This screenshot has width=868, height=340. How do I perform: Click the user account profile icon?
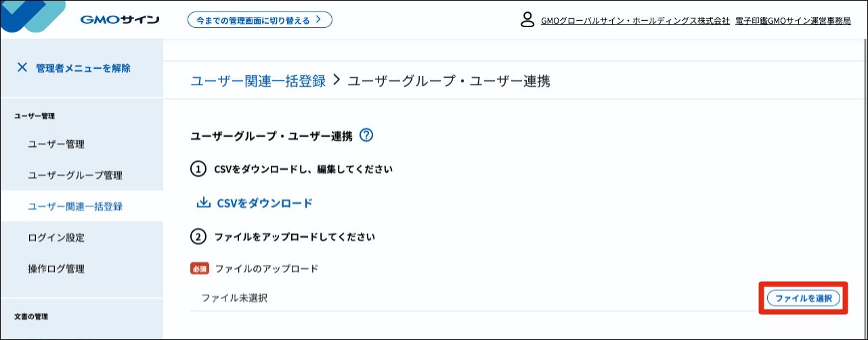click(527, 20)
